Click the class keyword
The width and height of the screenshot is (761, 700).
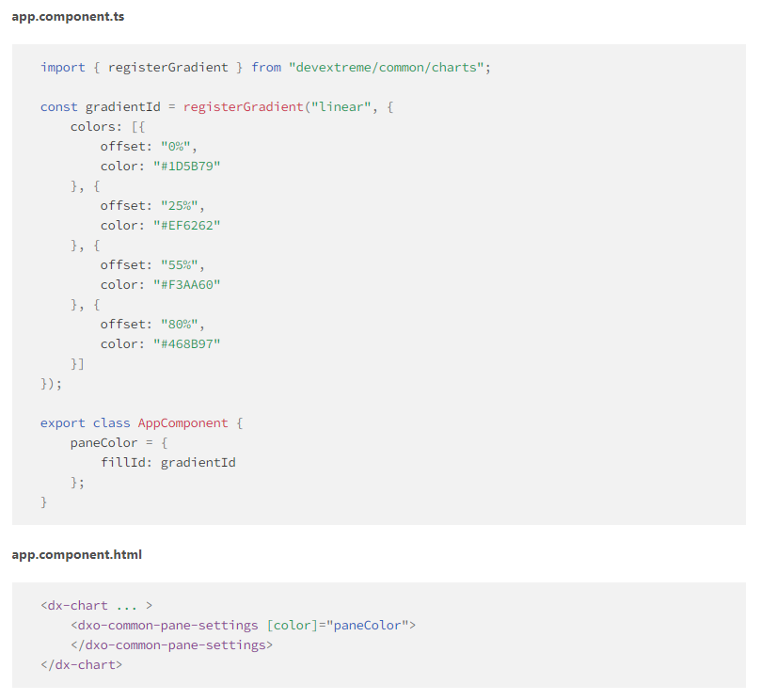click(112, 422)
